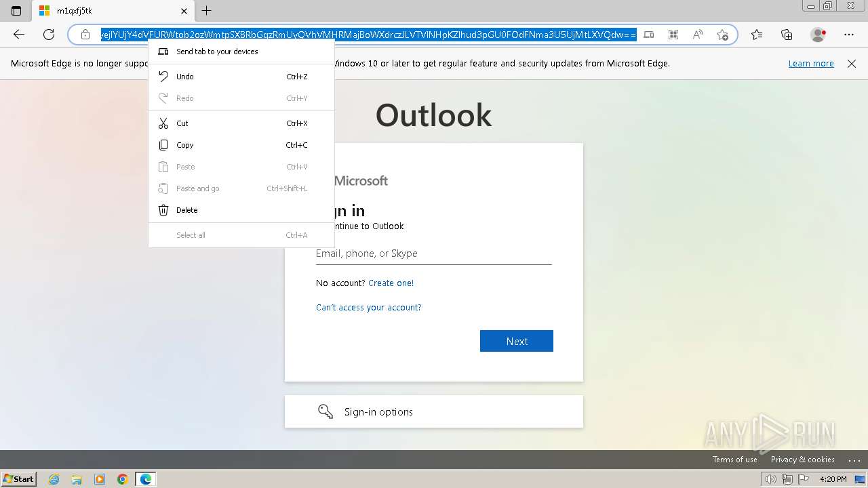Screen dimensions: 868x488
Task: Launch Google Chrome from taskbar
Action: (x=122, y=479)
